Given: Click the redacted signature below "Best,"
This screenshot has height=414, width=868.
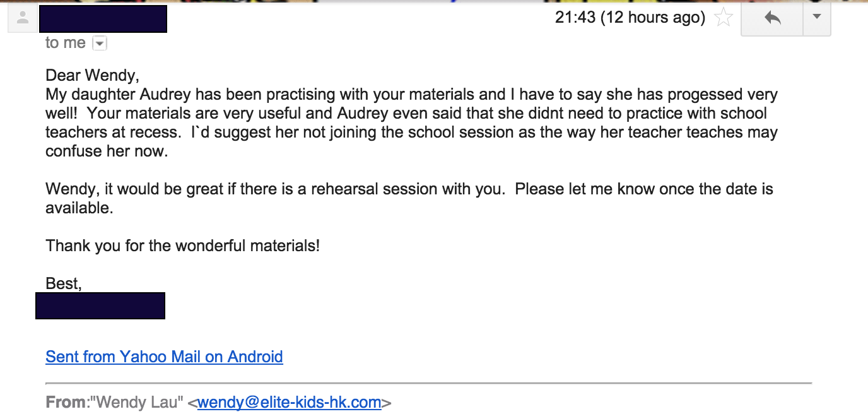Looking at the screenshot, I should (100, 305).
